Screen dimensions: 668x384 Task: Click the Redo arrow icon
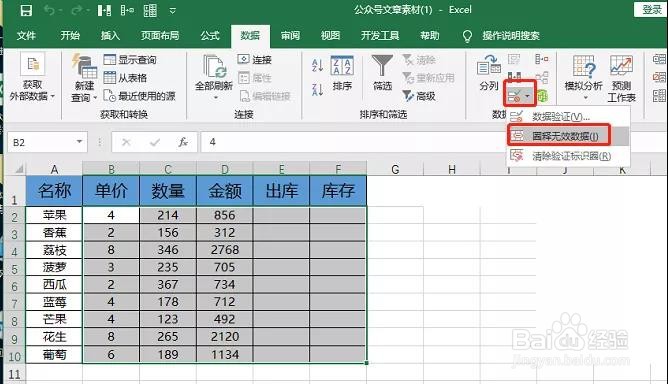click(77, 11)
